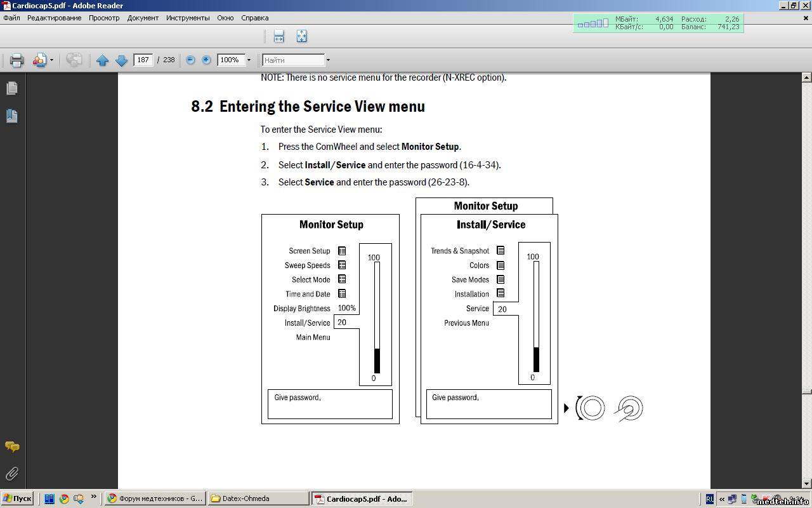Open the Bookmarks panel in left sidebar
Screen dimensions: 812x508
pos(11,116)
